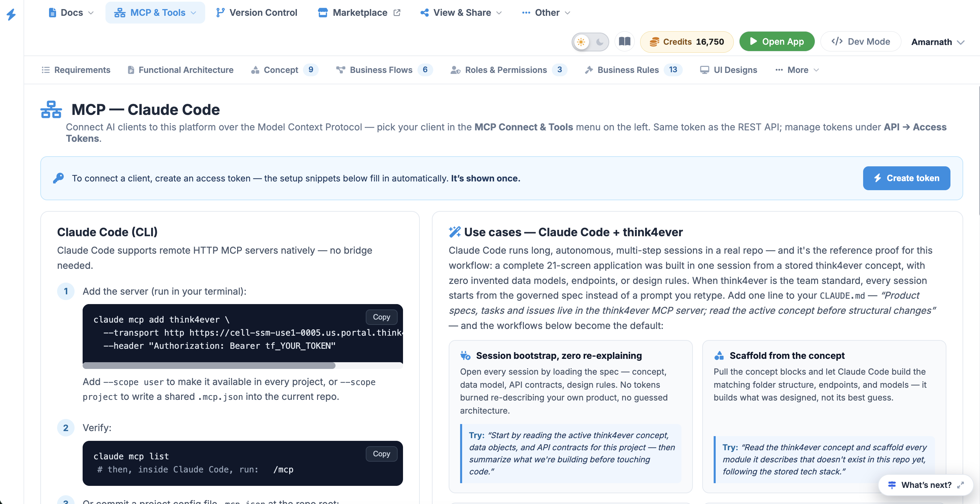Select the Concept tab

(284, 70)
